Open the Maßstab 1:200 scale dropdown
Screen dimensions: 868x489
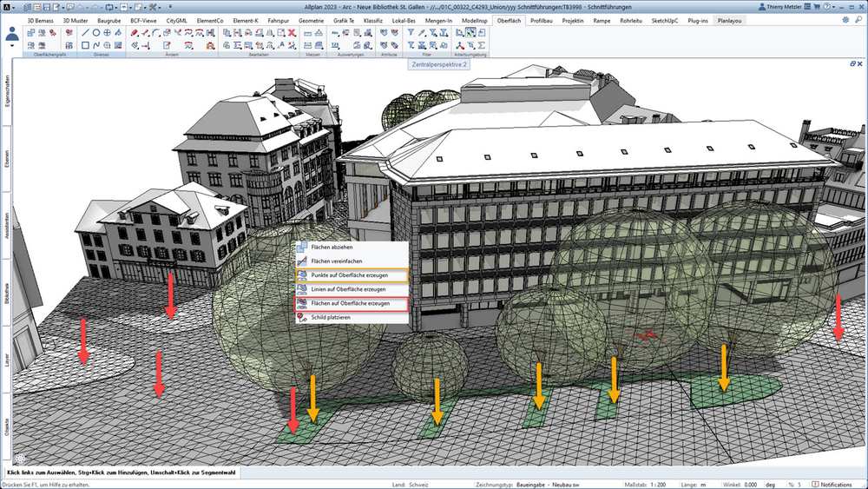coord(658,485)
